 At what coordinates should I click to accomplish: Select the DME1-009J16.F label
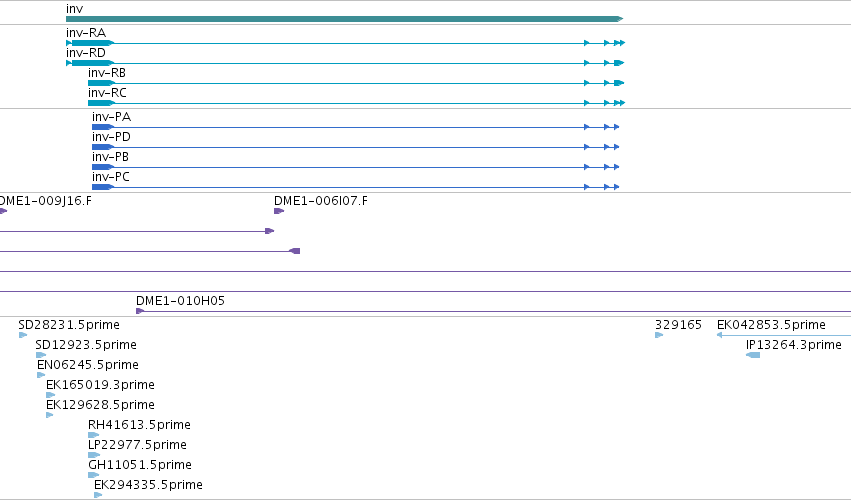[x=46, y=201]
